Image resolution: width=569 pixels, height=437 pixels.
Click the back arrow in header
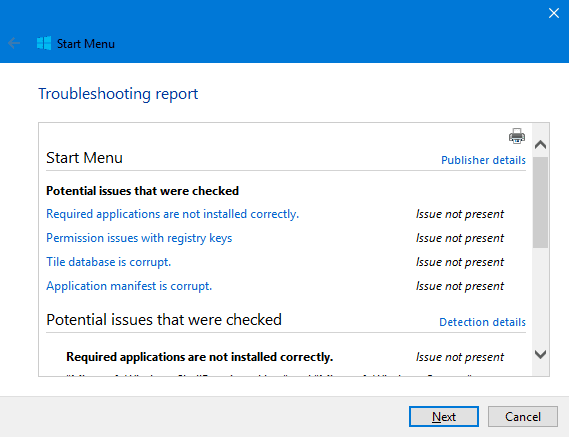[x=14, y=44]
